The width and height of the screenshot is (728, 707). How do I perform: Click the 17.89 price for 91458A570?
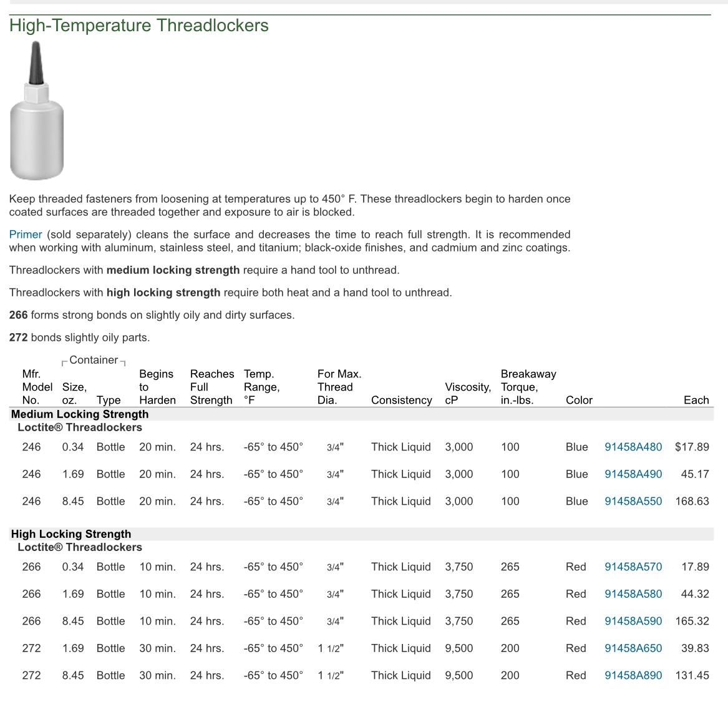[695, 567]
